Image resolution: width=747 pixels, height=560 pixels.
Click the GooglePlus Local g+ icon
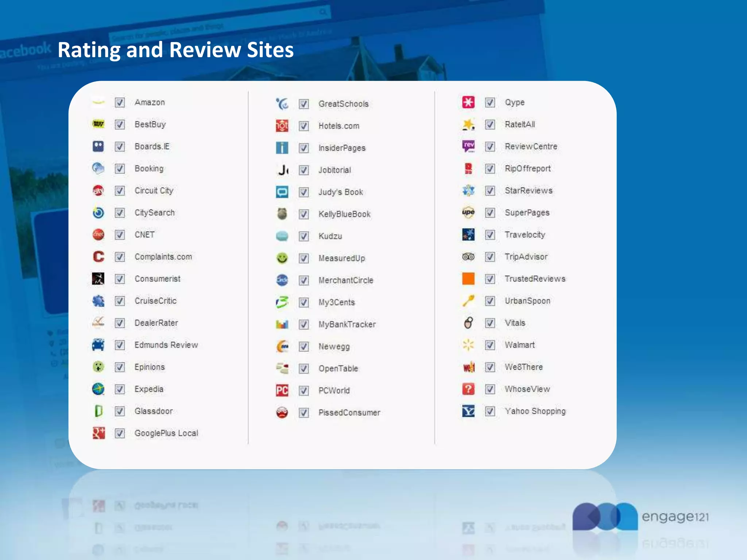coord(98,433)
